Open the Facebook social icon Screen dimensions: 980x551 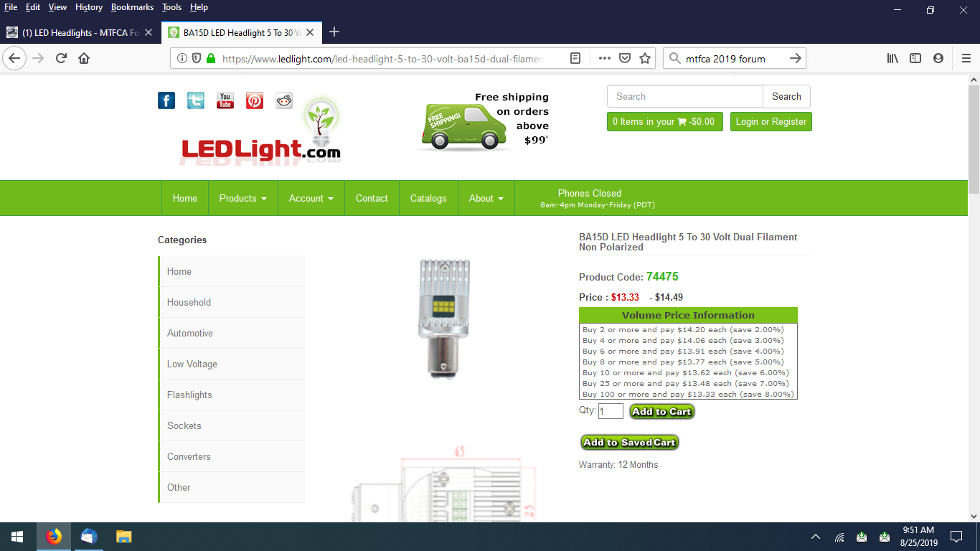click(x=166, y=100)
